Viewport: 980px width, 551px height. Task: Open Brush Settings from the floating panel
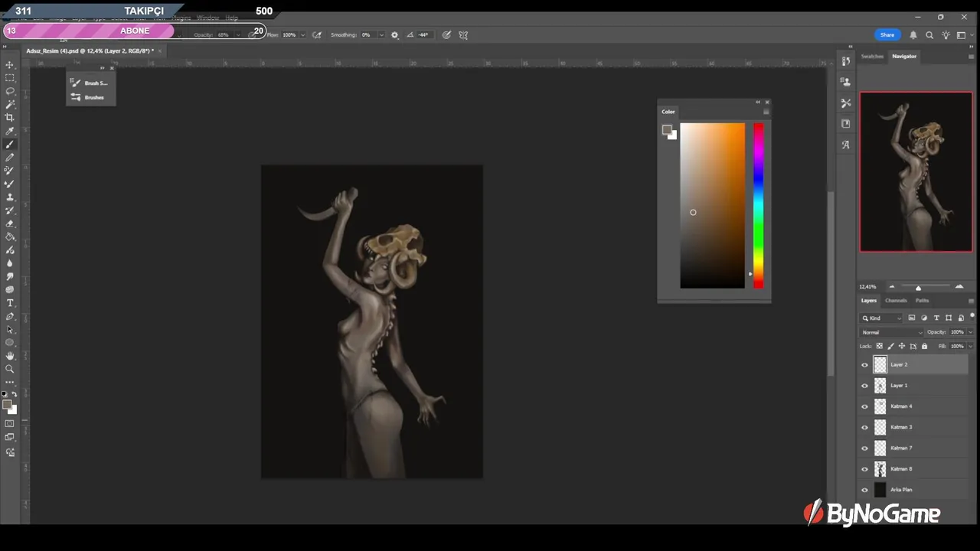91,83
